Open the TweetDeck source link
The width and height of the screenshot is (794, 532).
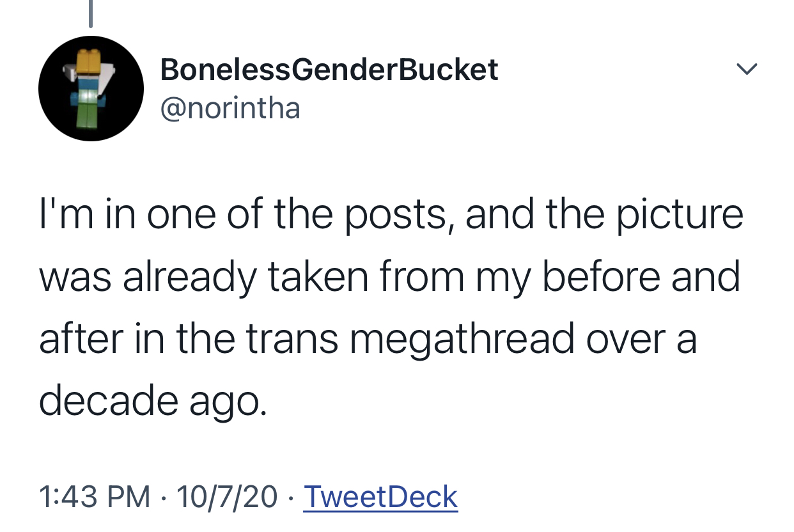coord(381,497)
